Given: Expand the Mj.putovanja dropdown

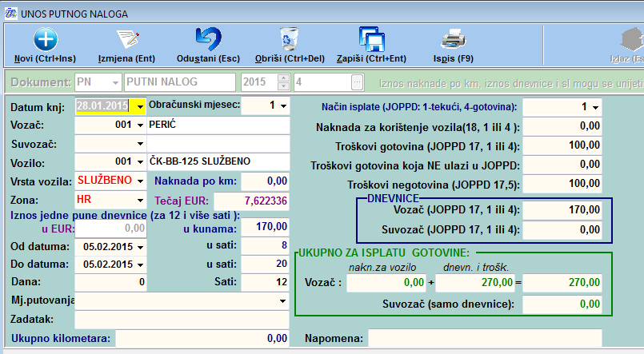Looking at the screenshot, I should tap(282, 301).
